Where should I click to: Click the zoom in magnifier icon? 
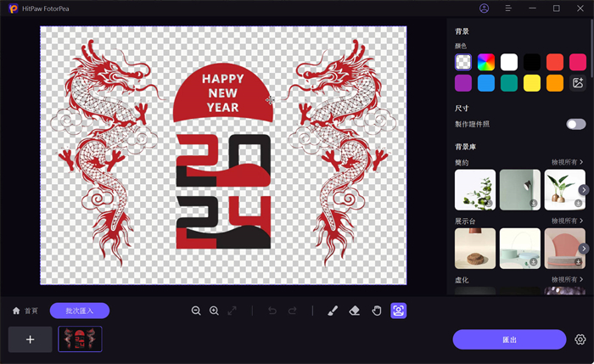pyautogui.click(x=214, y=311)
